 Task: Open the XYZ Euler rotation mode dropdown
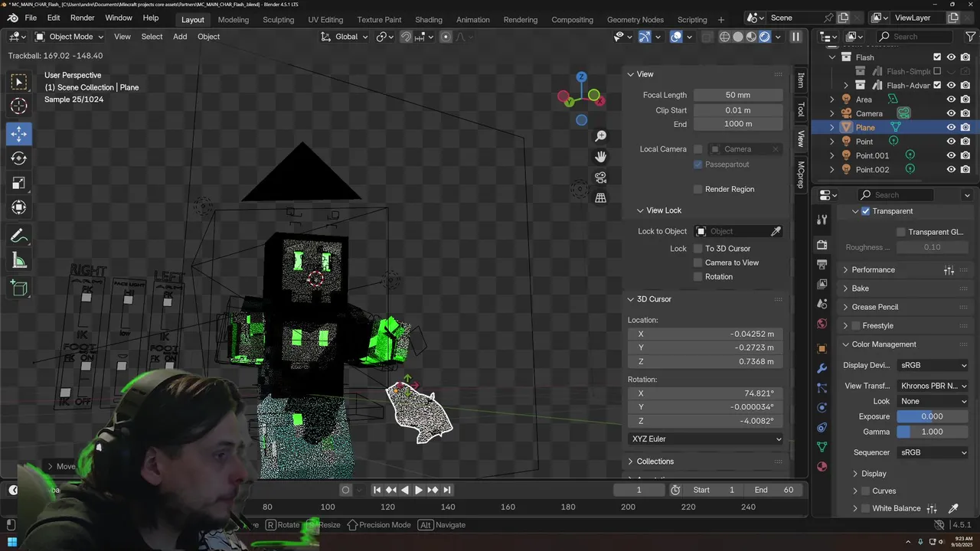point(706,439)
